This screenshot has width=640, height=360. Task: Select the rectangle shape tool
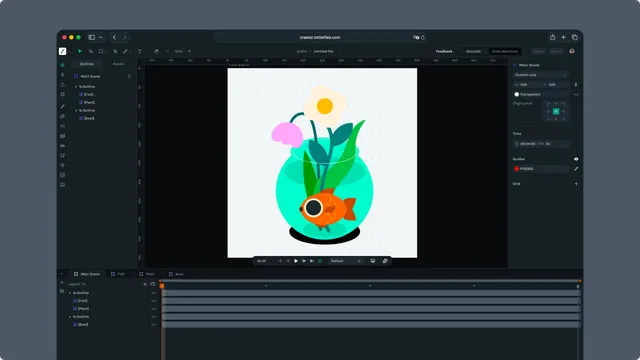click(x=101, y=51)
